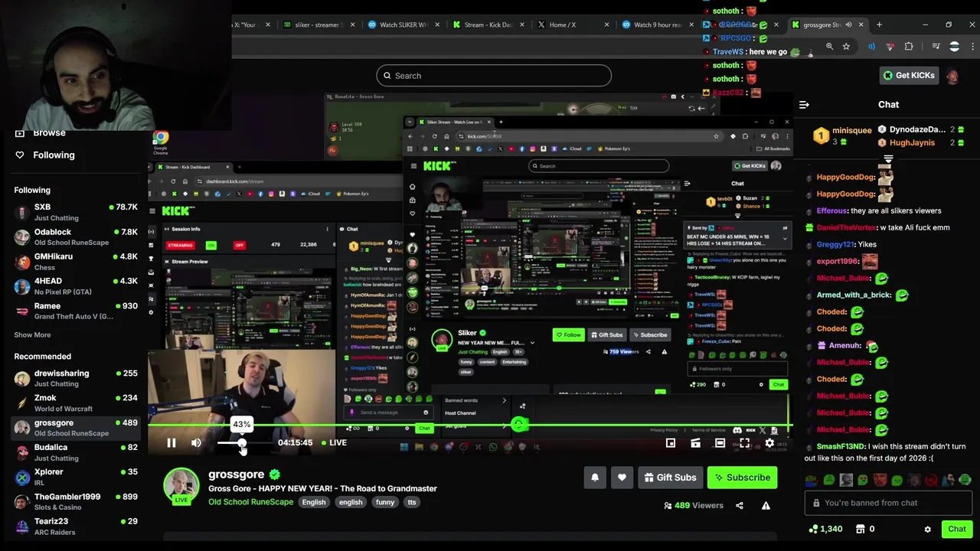Open Teariz23 recommended channel
Viewport: 980px width, 551px height.
[x=75, y=527]
